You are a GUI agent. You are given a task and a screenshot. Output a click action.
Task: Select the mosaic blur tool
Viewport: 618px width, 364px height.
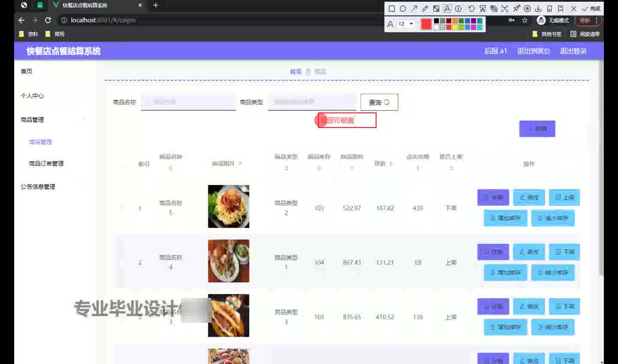click(x=436, y=9)
